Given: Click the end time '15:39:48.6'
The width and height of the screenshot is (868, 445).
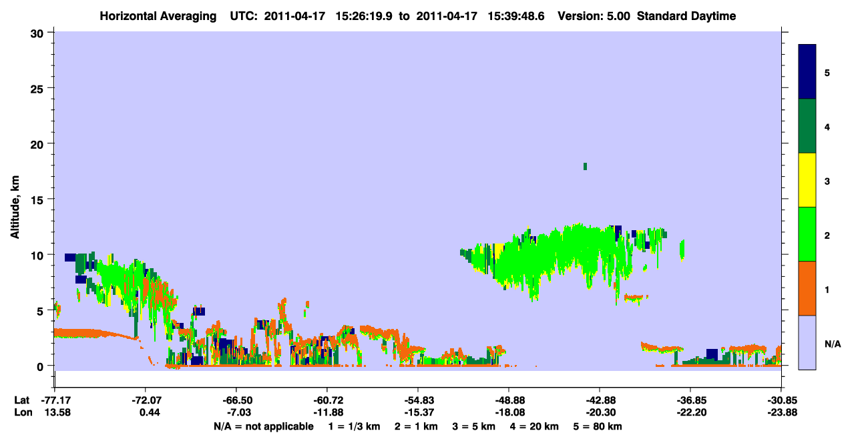Looking at the screenshot, I should click(516, 16).
